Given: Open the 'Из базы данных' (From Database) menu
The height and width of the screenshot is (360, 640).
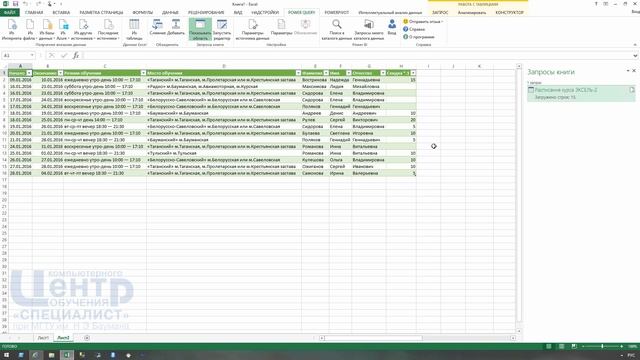Looking at the screenshot, I should click(x=47, y=29).
